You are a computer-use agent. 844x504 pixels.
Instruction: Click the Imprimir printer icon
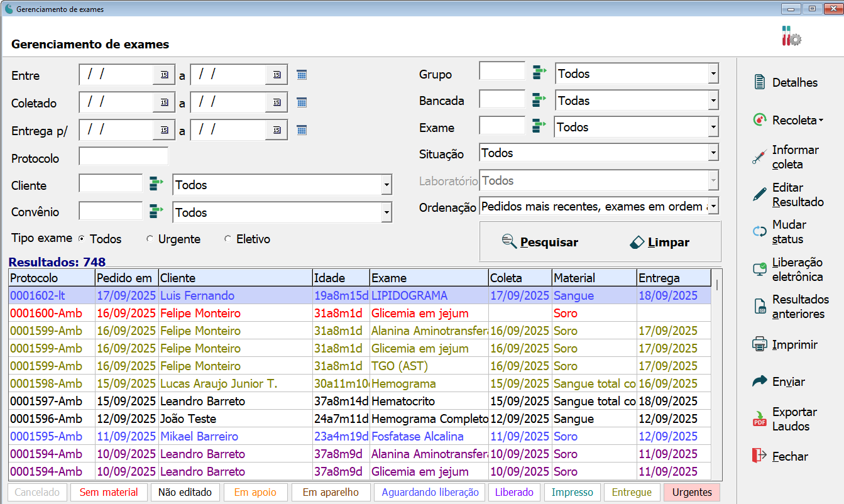[760, 344]
